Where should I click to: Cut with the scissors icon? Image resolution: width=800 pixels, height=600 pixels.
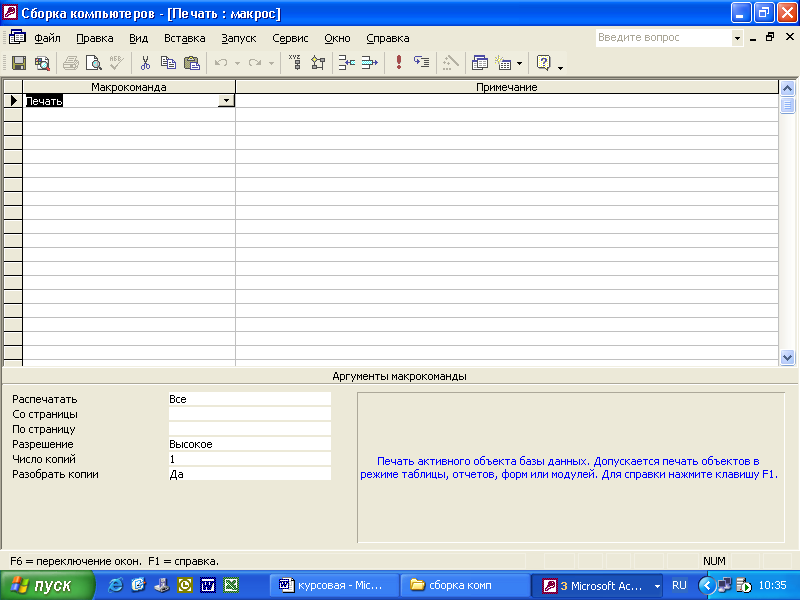(145, 63)
